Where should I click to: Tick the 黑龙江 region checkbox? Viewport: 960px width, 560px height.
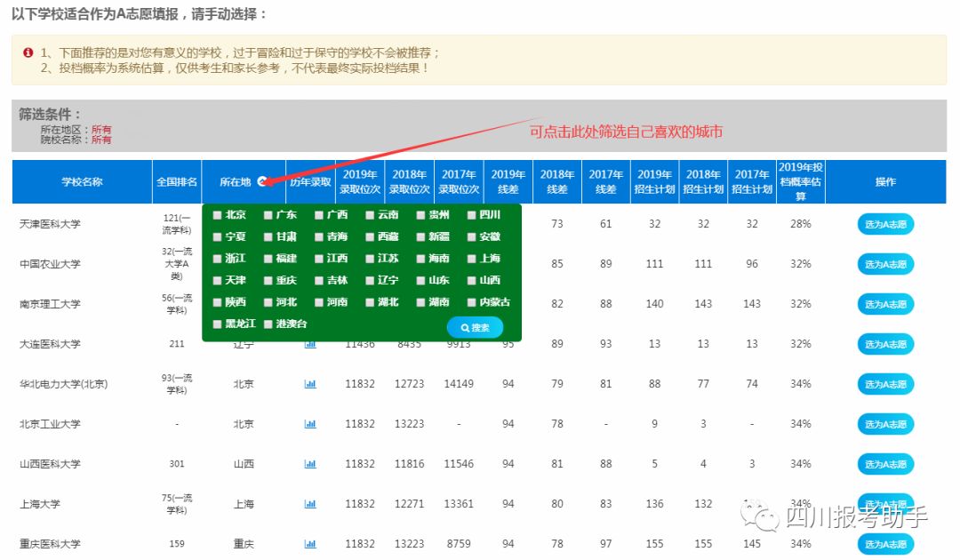[x=217, y=324]
